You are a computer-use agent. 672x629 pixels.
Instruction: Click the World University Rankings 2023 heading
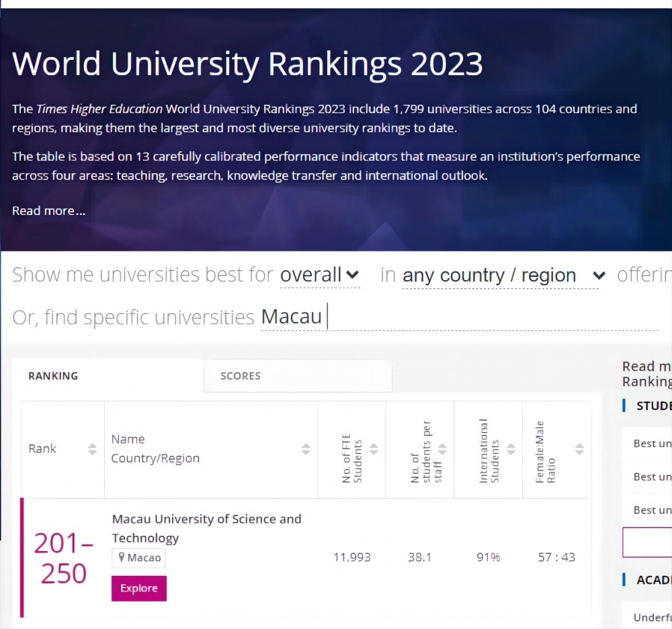click(x=247, y=64)
